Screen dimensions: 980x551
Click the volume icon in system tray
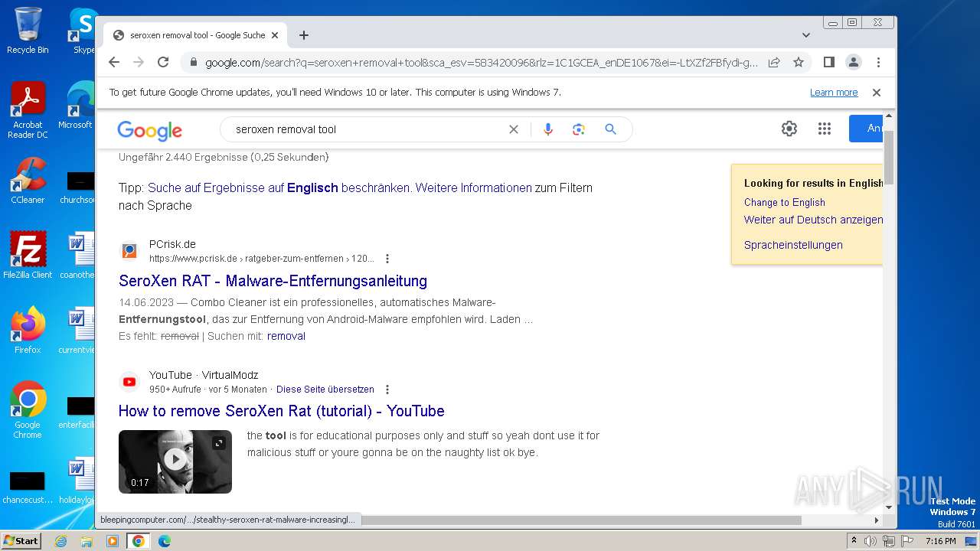click(871, 541)
